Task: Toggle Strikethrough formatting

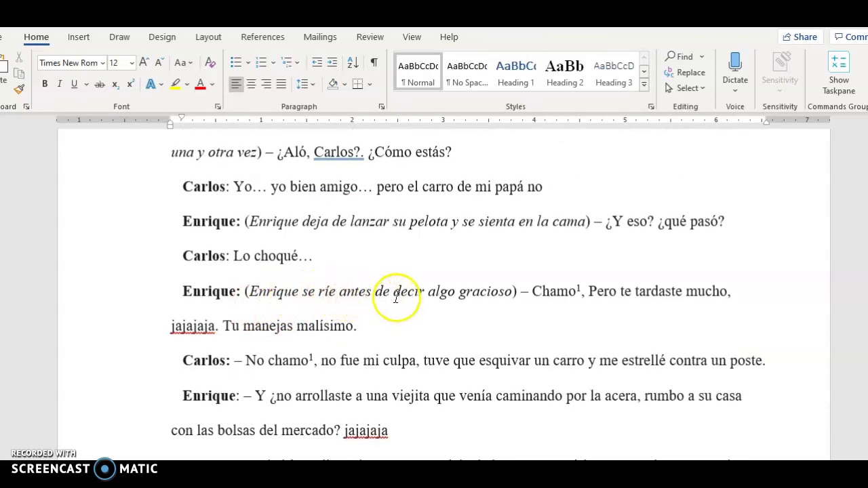Action: point(100,84)
